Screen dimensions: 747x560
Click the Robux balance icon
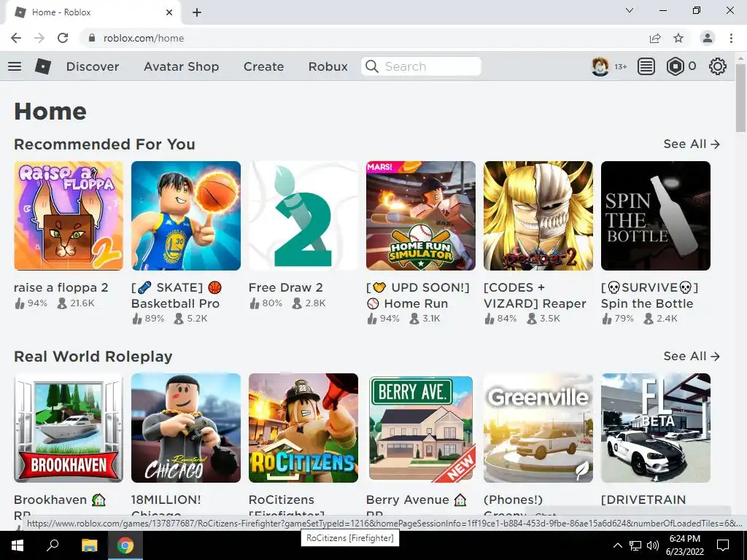point(675,66)
